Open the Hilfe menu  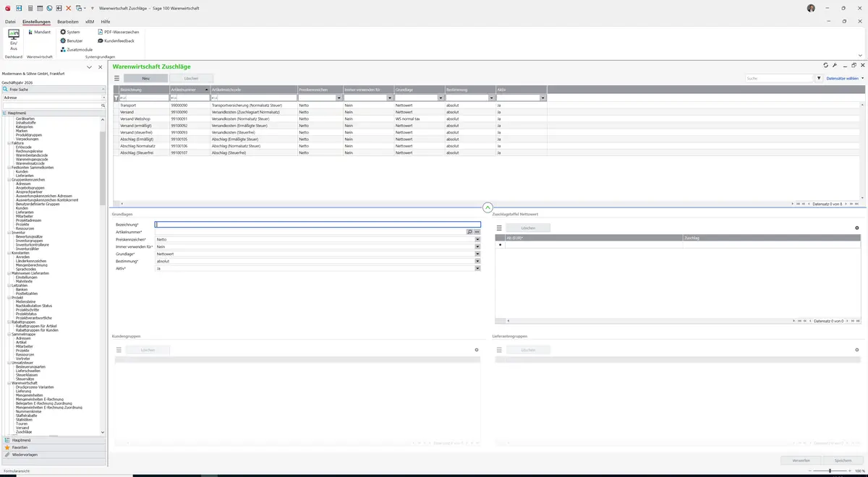click(x=106, y=22)
